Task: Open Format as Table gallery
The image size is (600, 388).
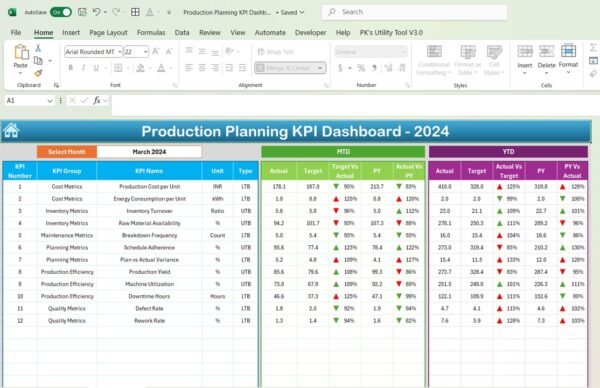Action: (x=468, y=60)
